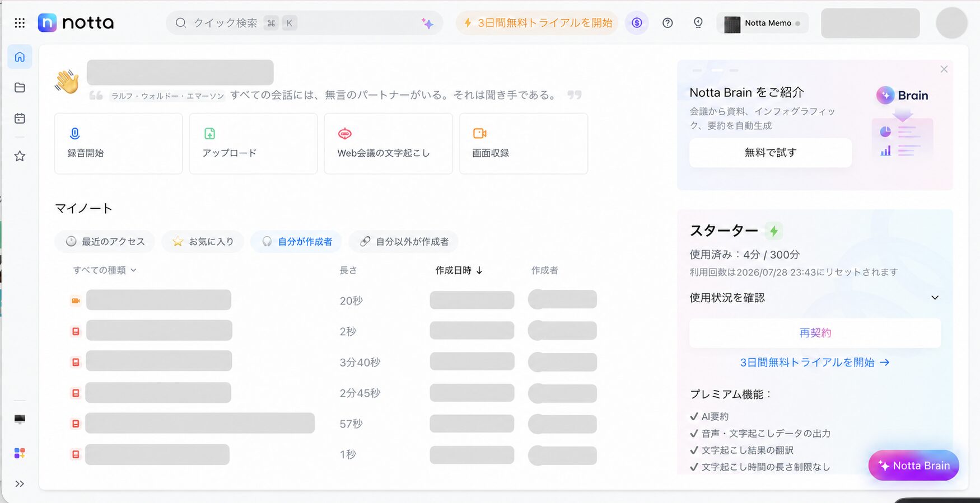Click the user avatar circle
The height and width of the screenshot is (503, 980).
click(951, 23)
